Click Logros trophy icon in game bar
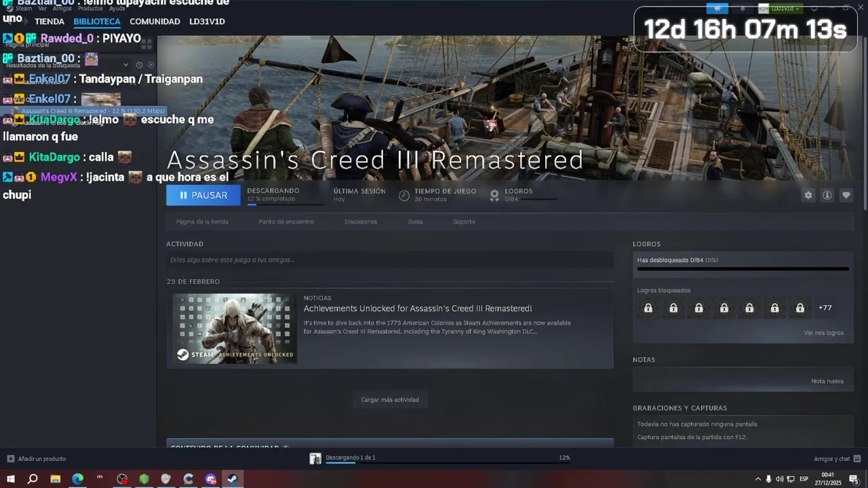The height and width of the screenshot is (488, 868). coord(494,195)
